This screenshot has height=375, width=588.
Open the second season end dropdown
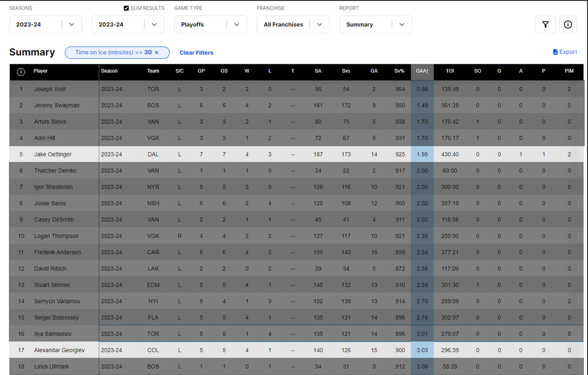click(x=128, y=25)
